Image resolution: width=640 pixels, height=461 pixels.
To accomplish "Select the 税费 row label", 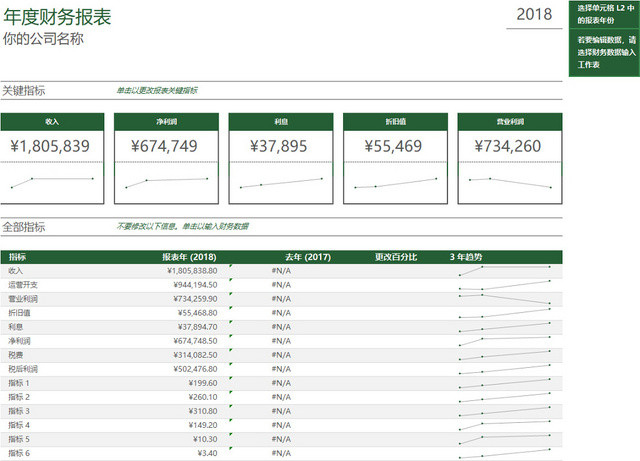I will (16, 355).
